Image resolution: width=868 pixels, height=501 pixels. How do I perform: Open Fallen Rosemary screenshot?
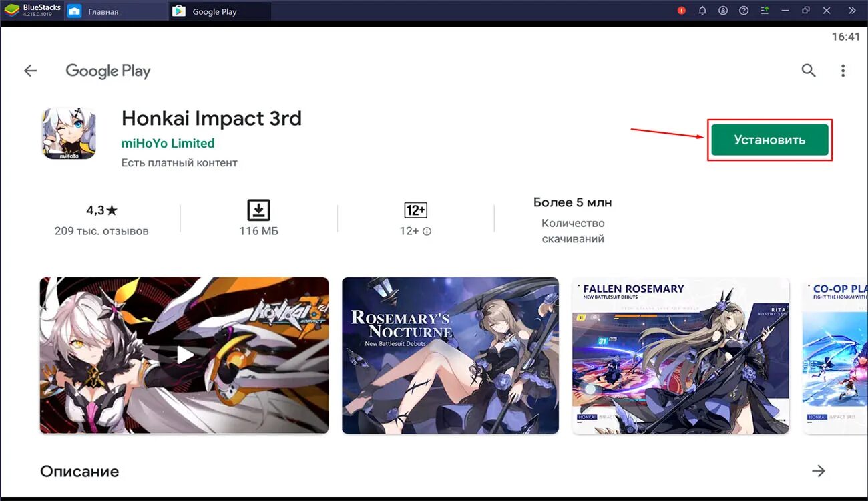[680, 355]
